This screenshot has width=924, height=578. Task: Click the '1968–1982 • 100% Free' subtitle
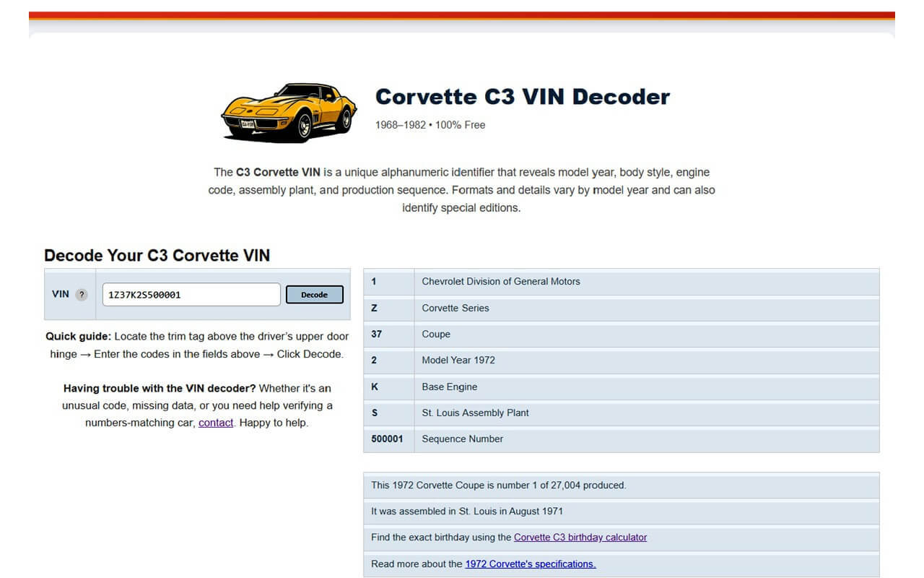coord(430,125)
